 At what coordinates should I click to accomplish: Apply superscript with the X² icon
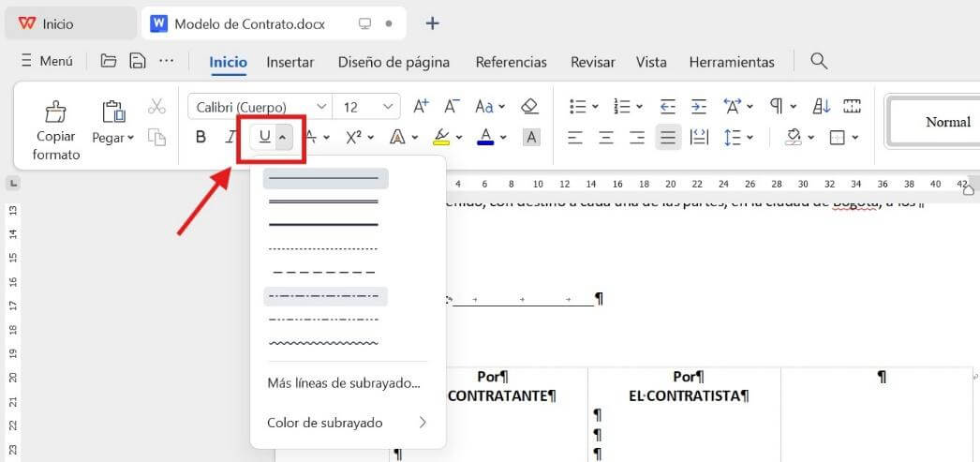[354, 137]
